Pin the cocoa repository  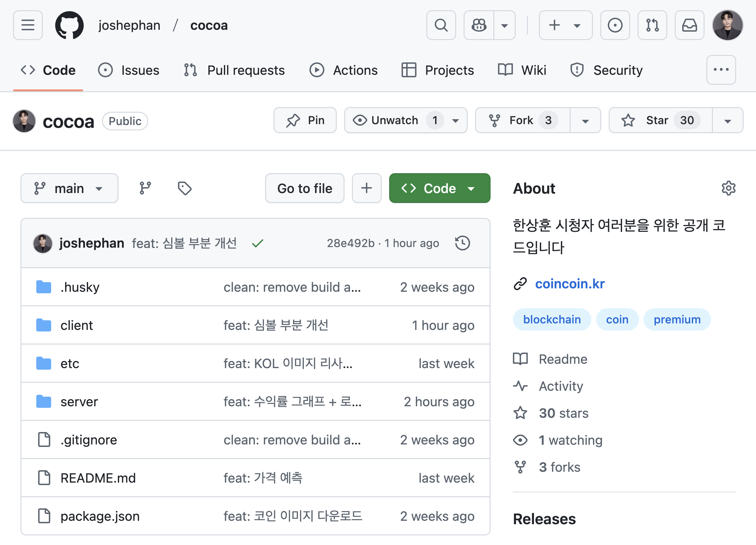pos(305,120)
